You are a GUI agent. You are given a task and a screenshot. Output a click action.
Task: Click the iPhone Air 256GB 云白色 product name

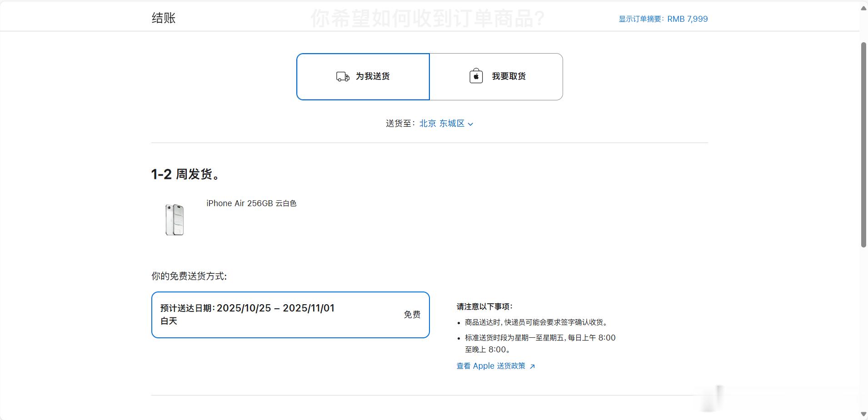(x=251, y=203)
